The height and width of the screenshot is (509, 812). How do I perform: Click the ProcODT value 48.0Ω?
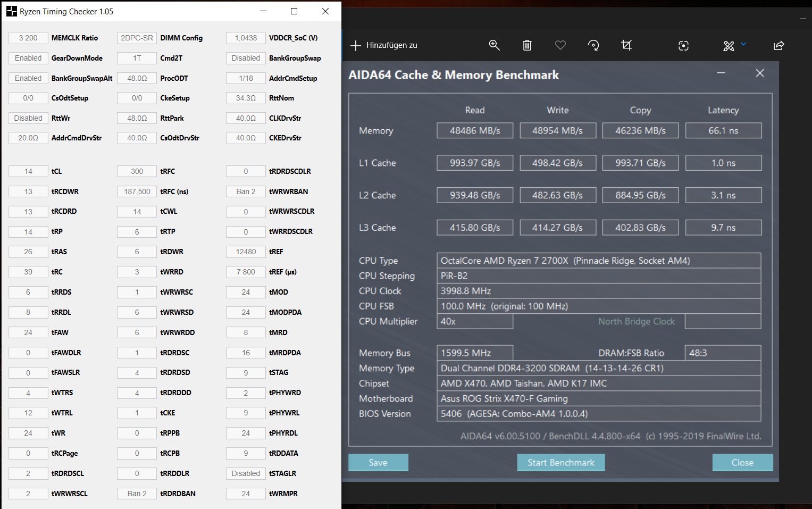pyautogui.click(x=137, y=78)
